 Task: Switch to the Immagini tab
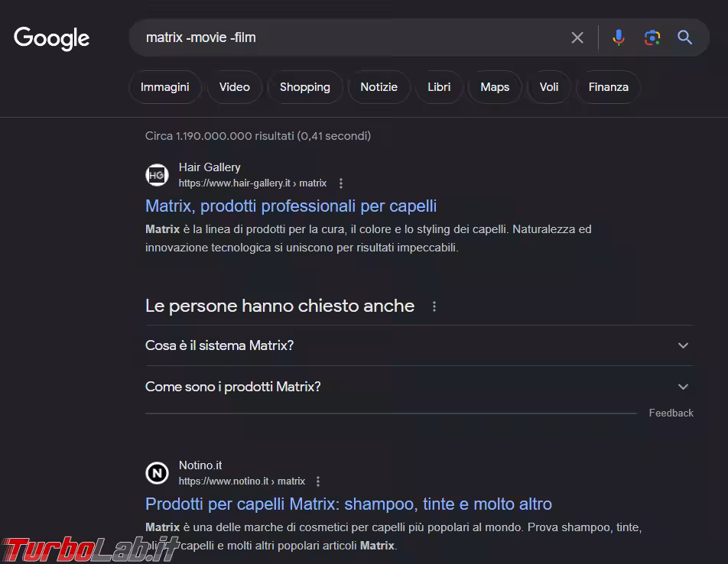(x=164, y=87)
